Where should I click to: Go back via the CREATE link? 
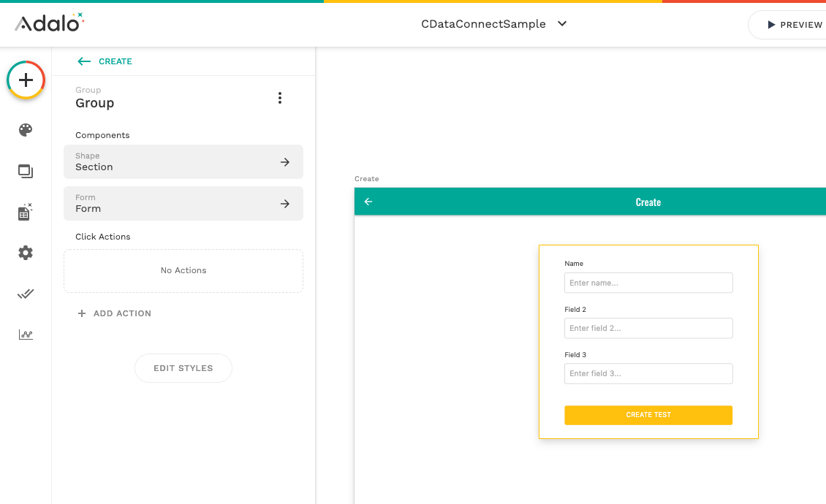[105, 61]
